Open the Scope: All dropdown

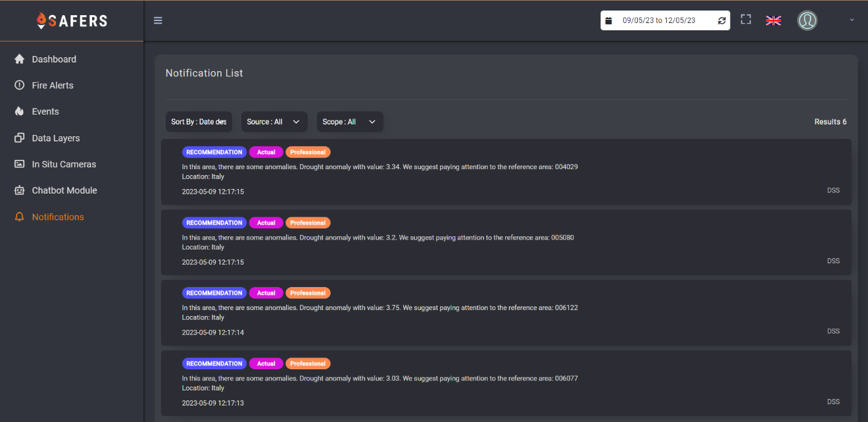click(350, 122)
